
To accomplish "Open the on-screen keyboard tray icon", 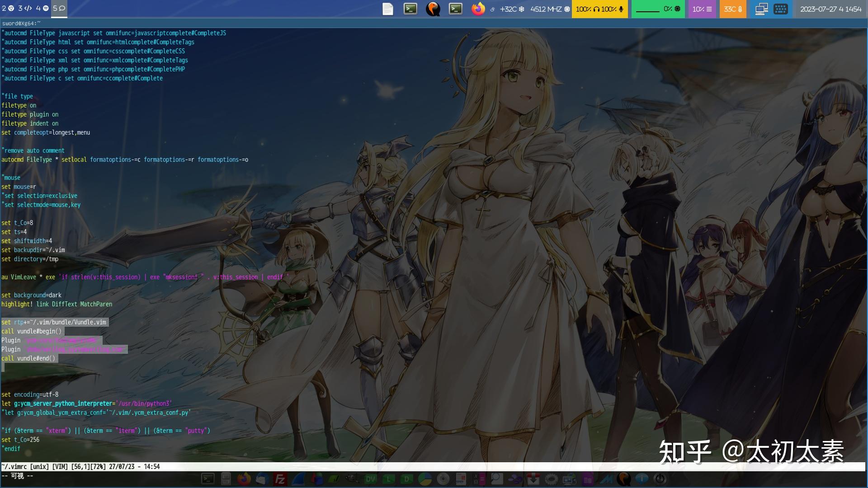I will click(781, 9).
